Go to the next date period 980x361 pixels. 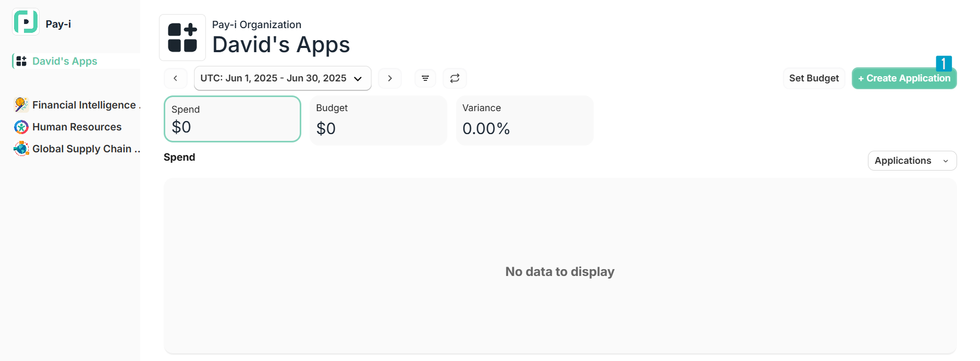click(x=390, y=78)
